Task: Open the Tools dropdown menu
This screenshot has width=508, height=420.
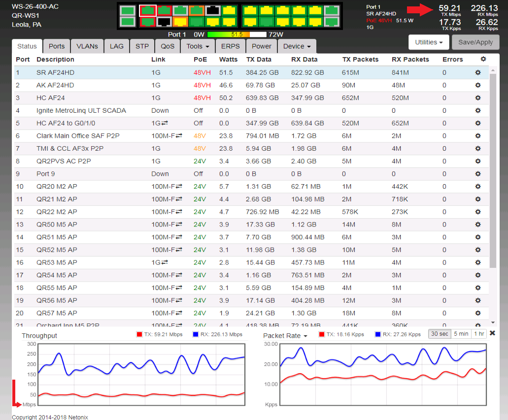Action: click(198, 46)
